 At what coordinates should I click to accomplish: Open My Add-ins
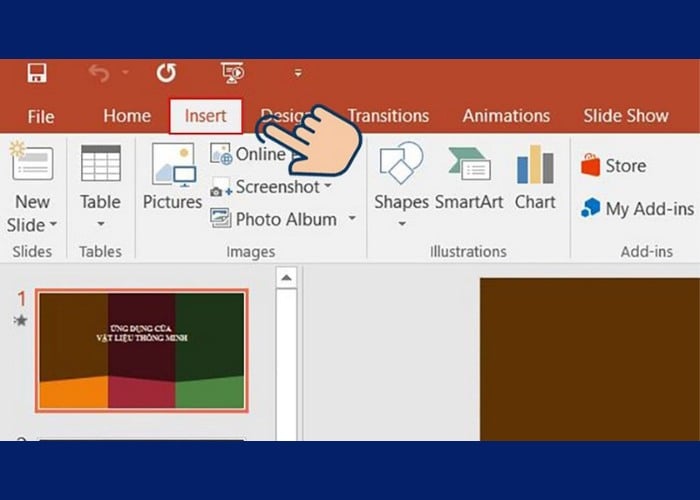pyautogui.click(x=637, y=209)
